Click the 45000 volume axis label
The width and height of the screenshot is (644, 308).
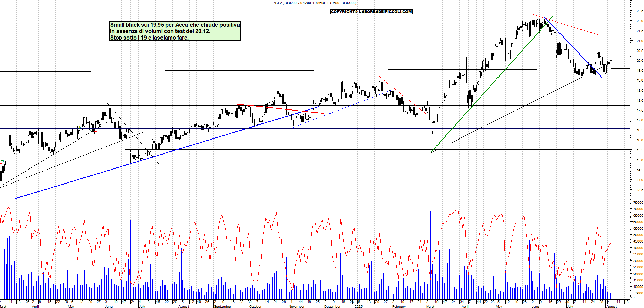pyautogui.click(x=638, y=241)
